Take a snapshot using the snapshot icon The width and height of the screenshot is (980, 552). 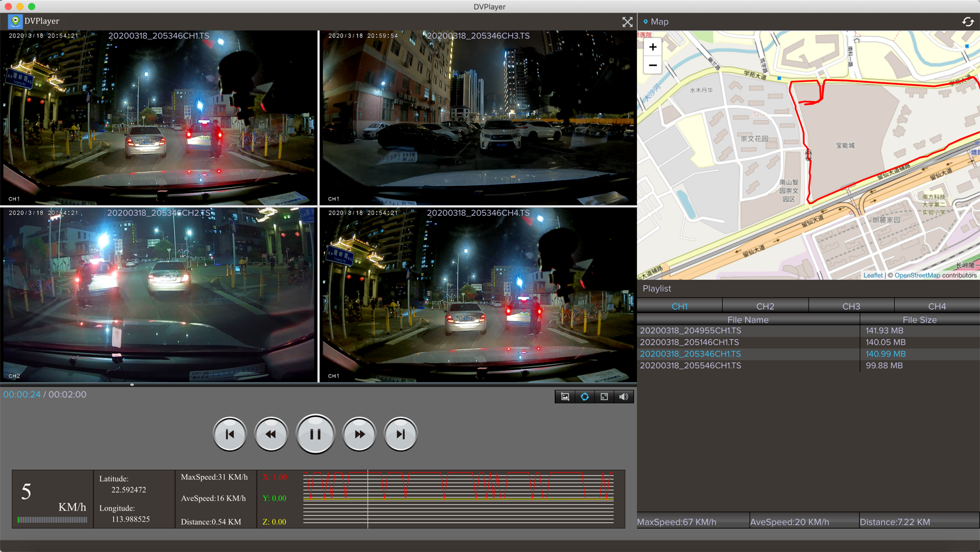(564, 396)
